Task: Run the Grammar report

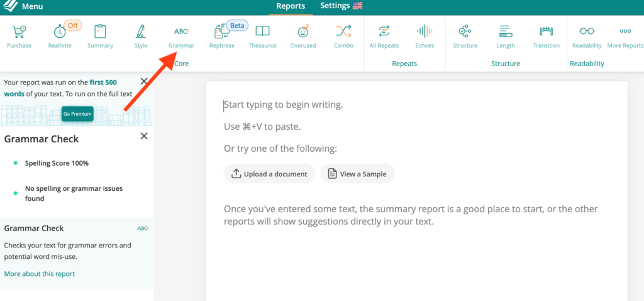Action: tap(181, 37)
